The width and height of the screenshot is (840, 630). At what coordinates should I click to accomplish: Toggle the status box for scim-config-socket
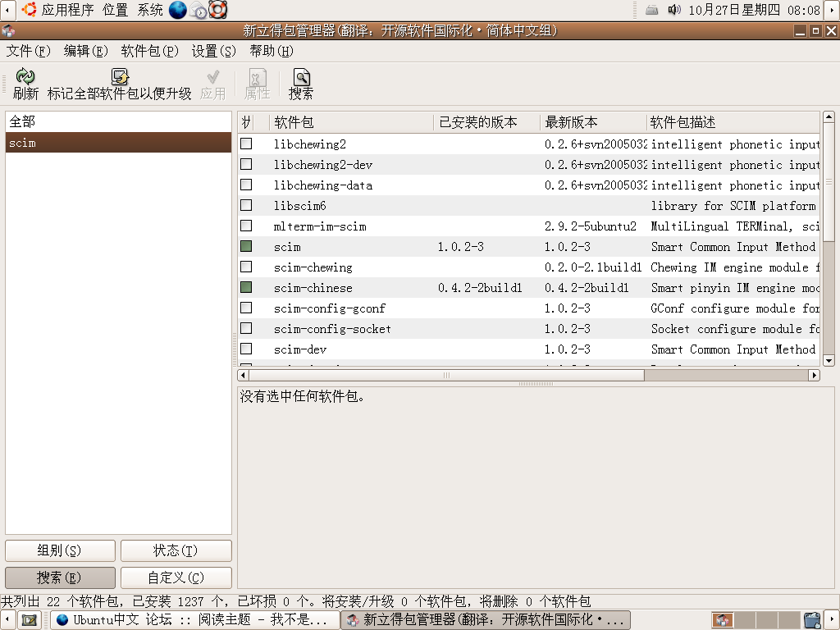point(246,328)
